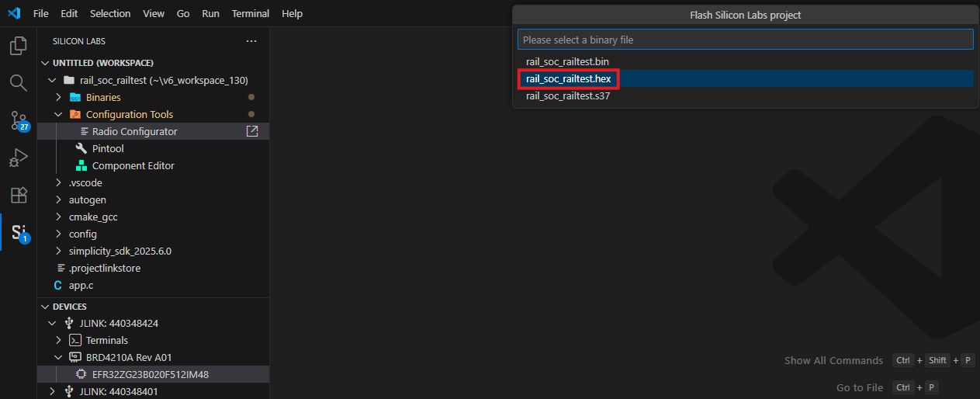This screenshot has height=399, width=980.
Task: Expand the config folder
Action: click(x=58, y=234)
